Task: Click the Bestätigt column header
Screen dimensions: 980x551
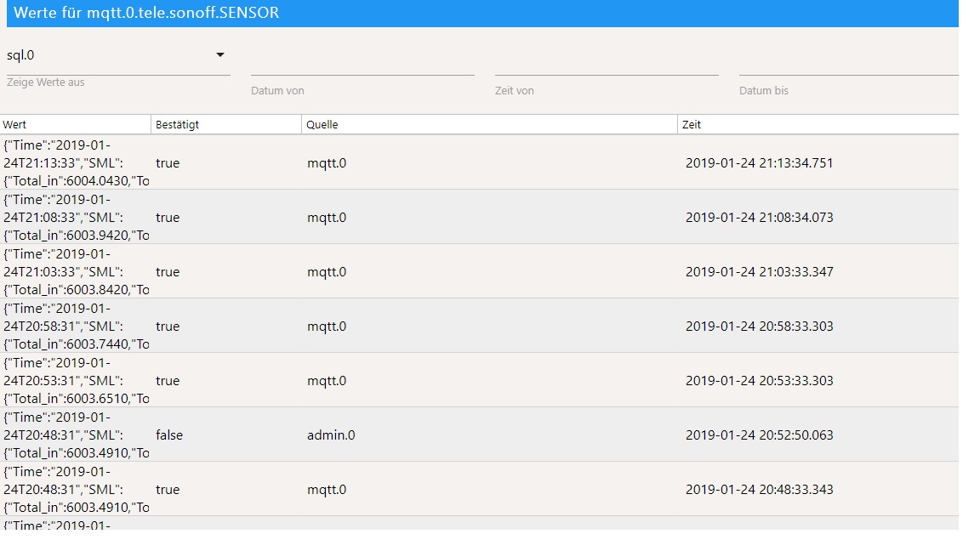Action: (226, 124)
